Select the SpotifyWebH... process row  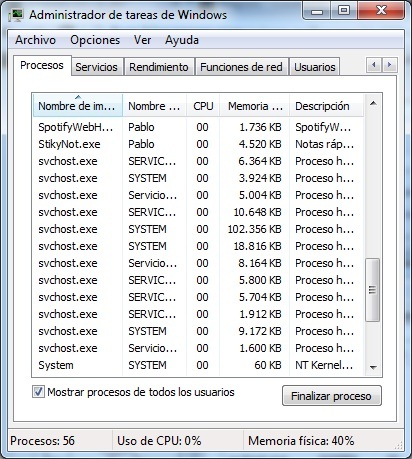point(198,127)
